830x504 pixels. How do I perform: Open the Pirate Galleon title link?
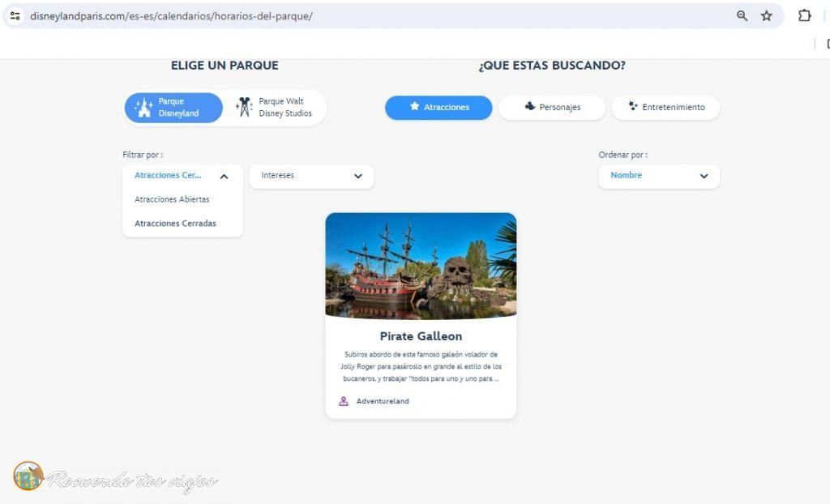421,336
